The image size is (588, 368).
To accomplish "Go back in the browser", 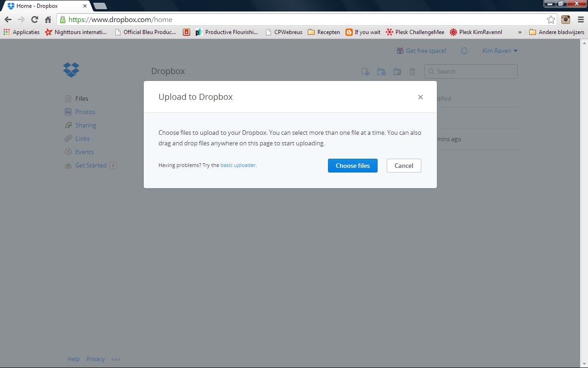I will 8,19.
